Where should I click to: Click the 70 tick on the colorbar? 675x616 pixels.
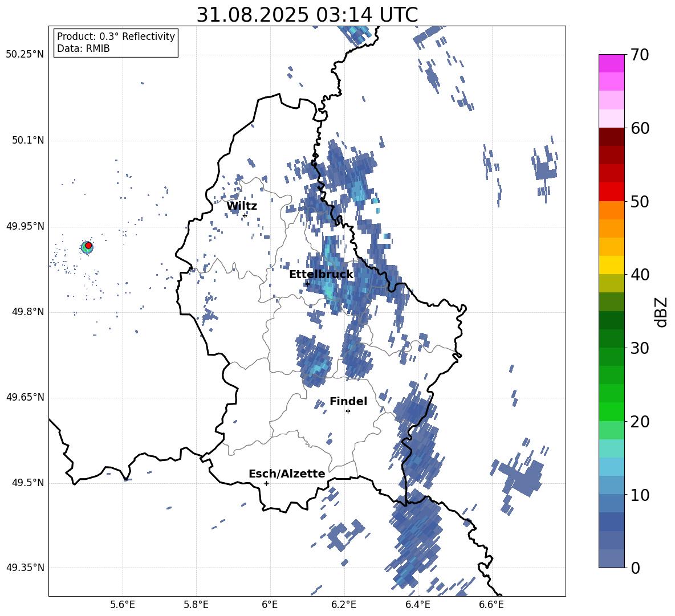tap(639, 55)
